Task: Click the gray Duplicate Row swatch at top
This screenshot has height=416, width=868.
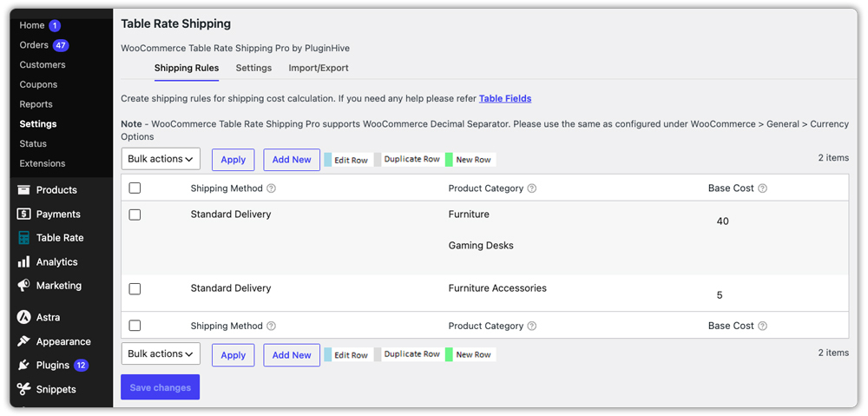Action: coord(378,160)
